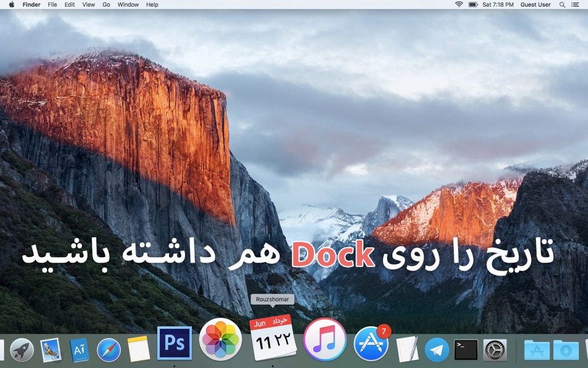Open System Preferences gear in Dock
588x368 pixels.
(495, 350)
